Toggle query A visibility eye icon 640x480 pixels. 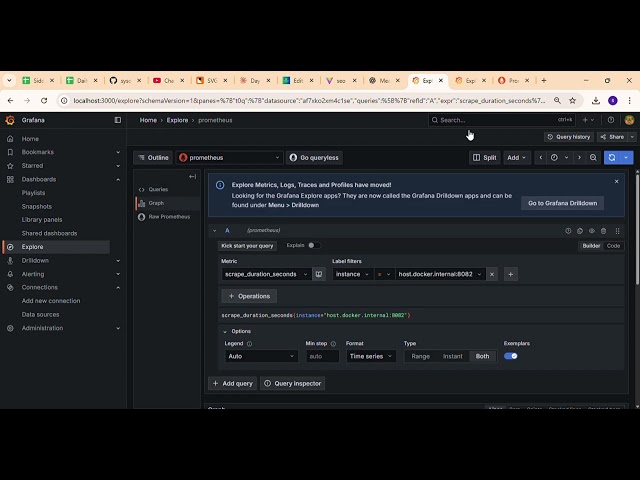pos(592,231)
